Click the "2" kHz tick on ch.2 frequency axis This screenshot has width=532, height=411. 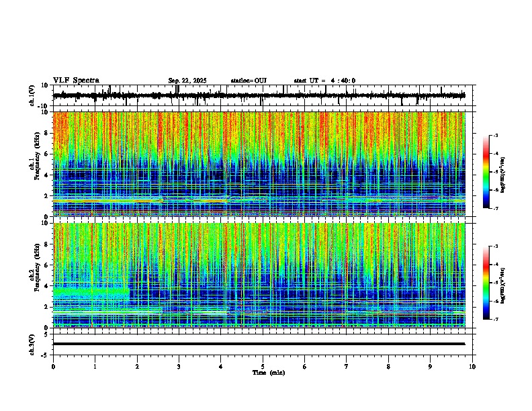point(47,307)
